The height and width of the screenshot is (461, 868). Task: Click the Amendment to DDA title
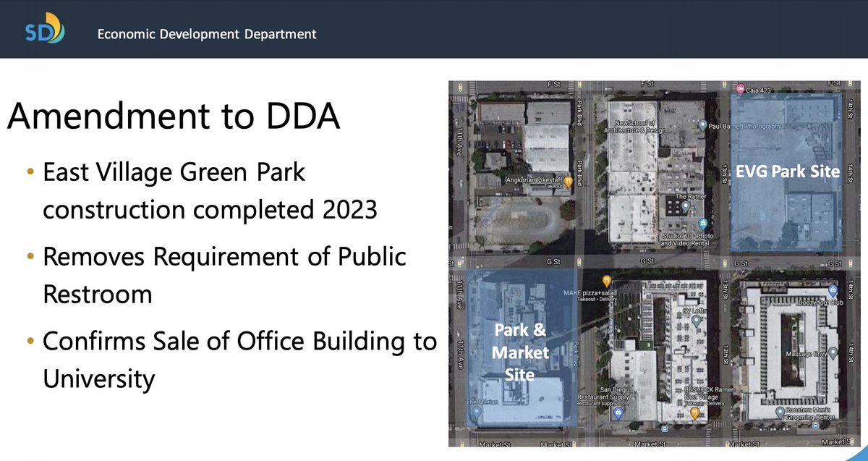point(174,117)
